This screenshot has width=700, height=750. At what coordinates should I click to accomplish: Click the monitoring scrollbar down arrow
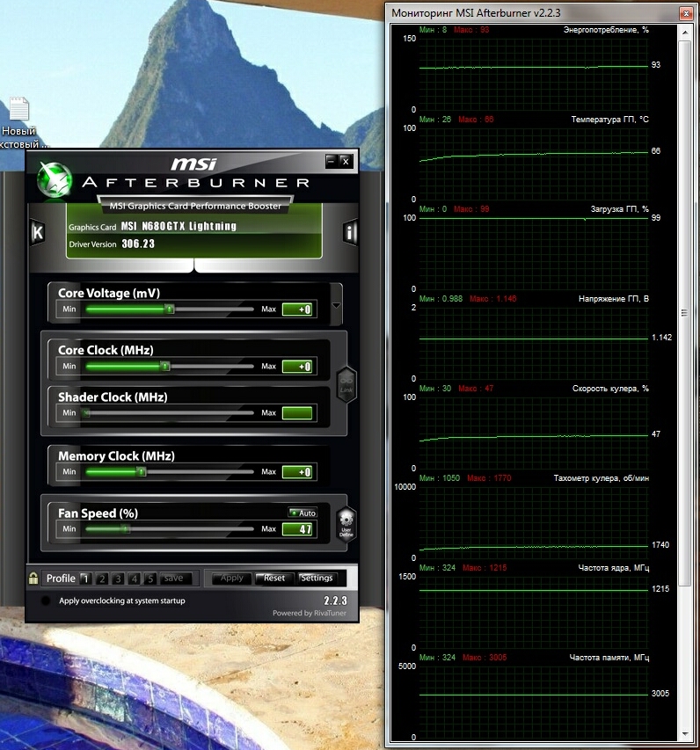(685, 734)
